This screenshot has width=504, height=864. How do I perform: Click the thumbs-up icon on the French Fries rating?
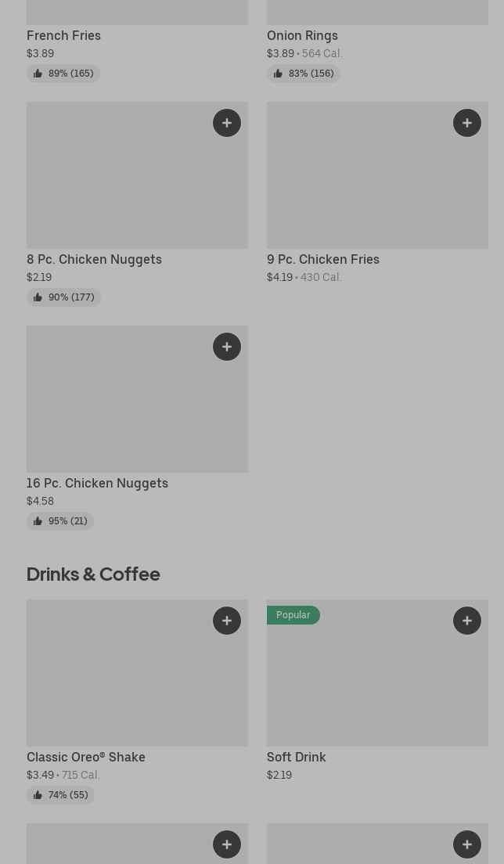point(38,74)
